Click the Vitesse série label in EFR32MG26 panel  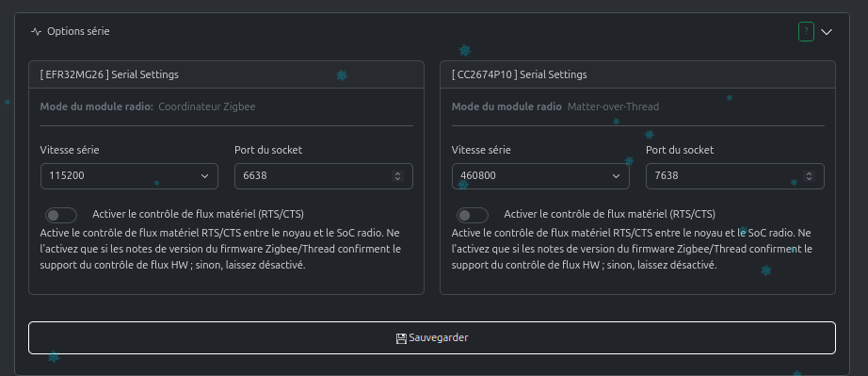[70, 150]
